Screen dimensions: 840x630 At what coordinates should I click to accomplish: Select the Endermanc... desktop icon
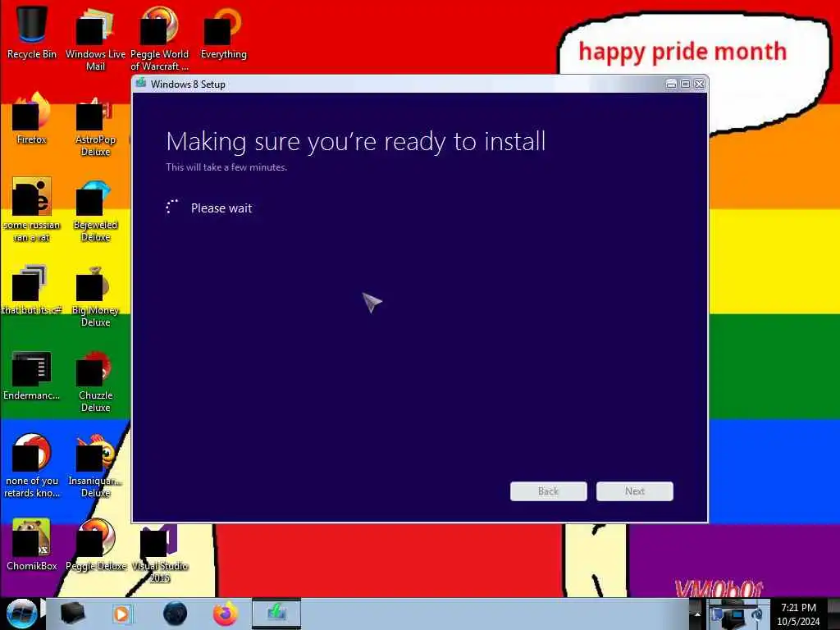[x=32, y=374]
